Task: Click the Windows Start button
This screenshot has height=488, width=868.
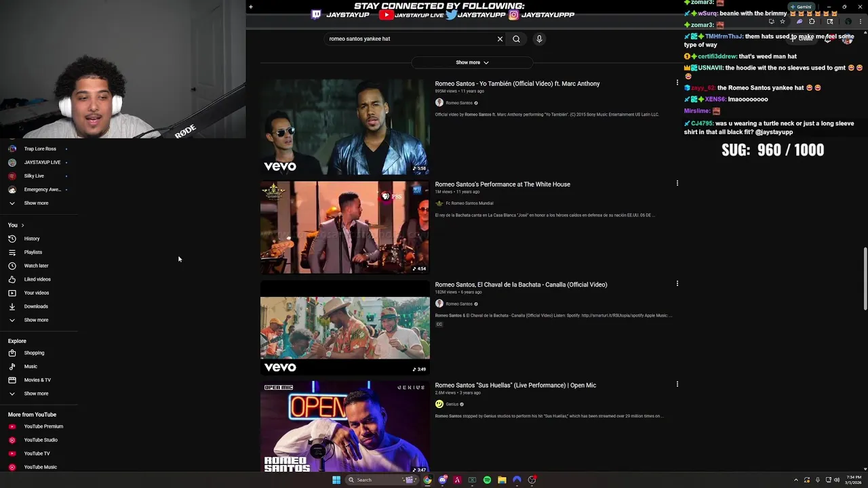Action: 336,480
